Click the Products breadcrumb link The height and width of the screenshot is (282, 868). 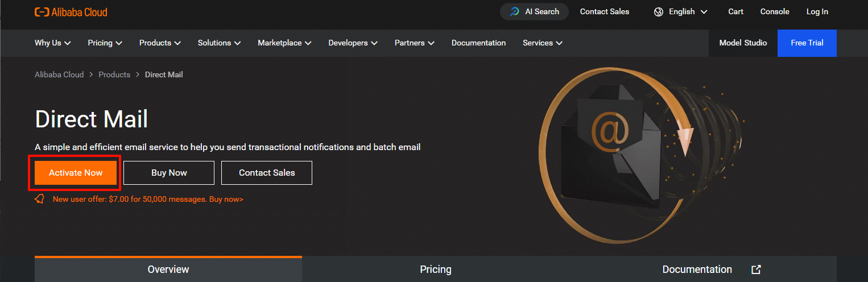coord(114,74)
